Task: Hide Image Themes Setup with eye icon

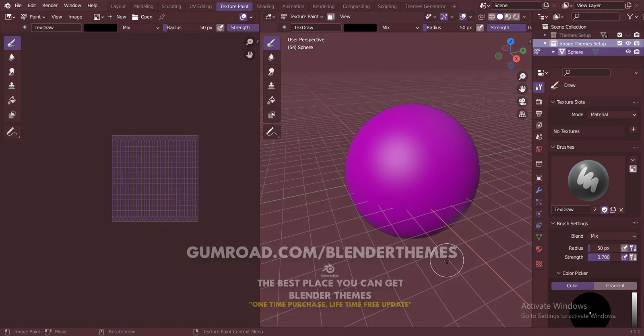Action: [x=628, y=44]
